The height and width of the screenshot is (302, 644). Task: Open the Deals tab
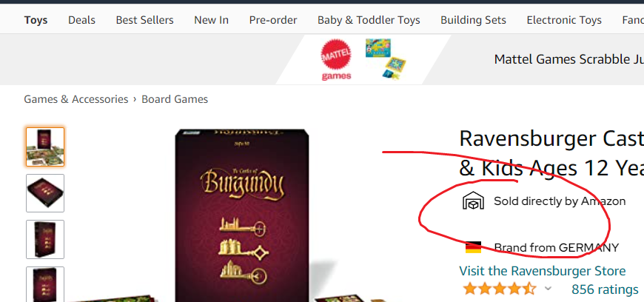pyautogui.click(x=81, y=20)
